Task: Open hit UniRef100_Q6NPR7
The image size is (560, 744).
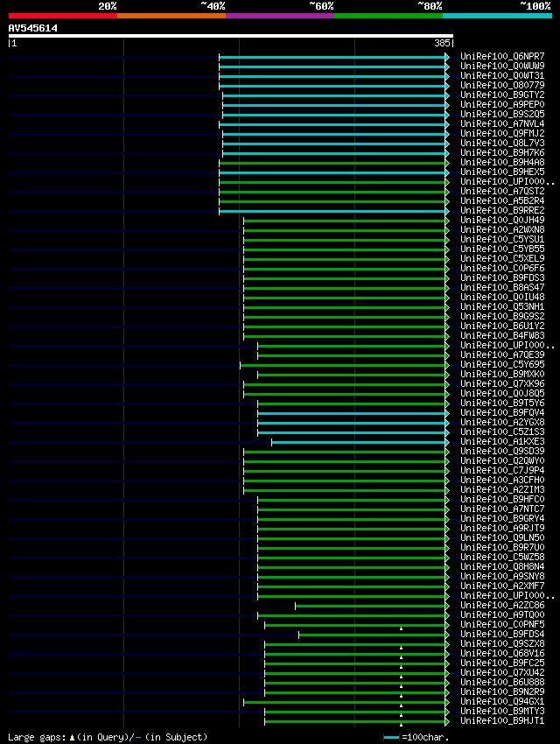Action: click(x=502, y=57)
